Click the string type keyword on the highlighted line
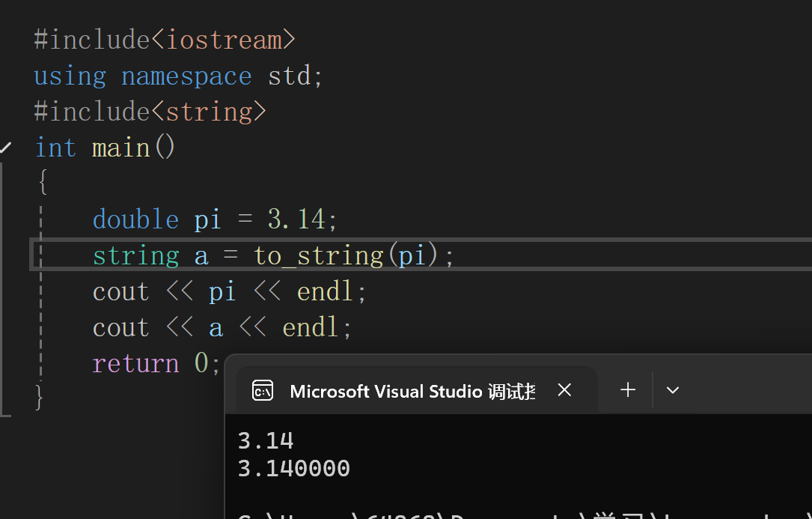Image resolution: width=812 pixels, height=519 pixels. pyautogui.click(x=135, y=255)
